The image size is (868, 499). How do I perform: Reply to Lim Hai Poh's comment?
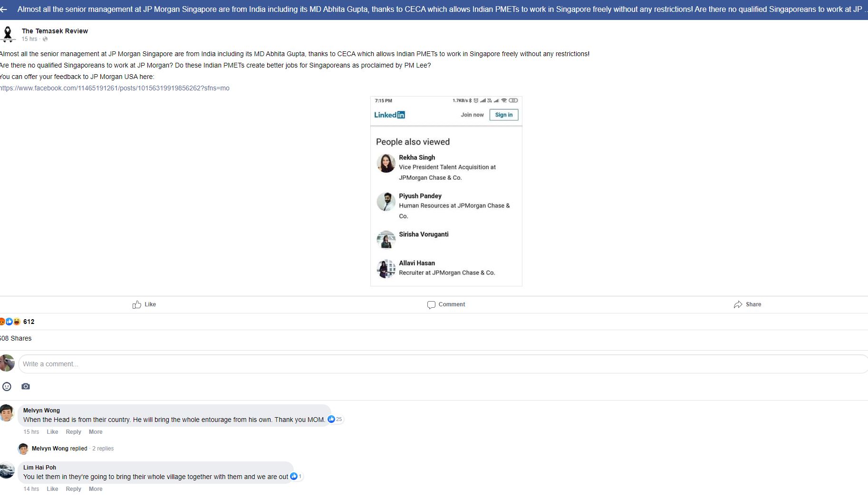(73, 489)
